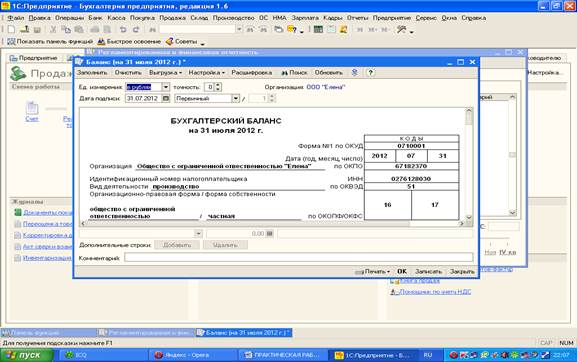Click the OK button in Баланс window
The image size is (577, 362).
[402, 272]
